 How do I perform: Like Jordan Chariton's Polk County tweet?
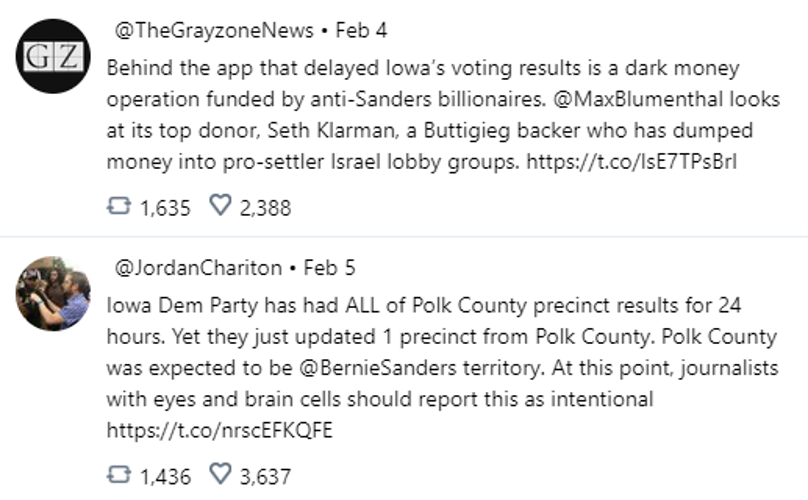(221, 474)
